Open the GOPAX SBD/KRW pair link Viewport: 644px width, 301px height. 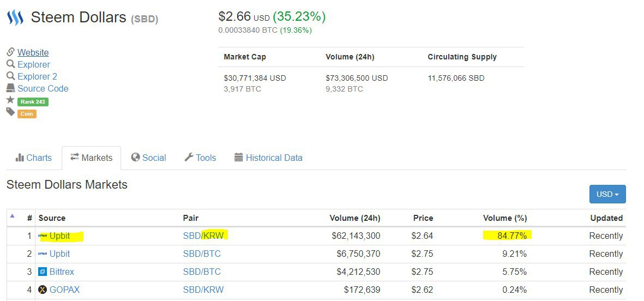(203, 290)
